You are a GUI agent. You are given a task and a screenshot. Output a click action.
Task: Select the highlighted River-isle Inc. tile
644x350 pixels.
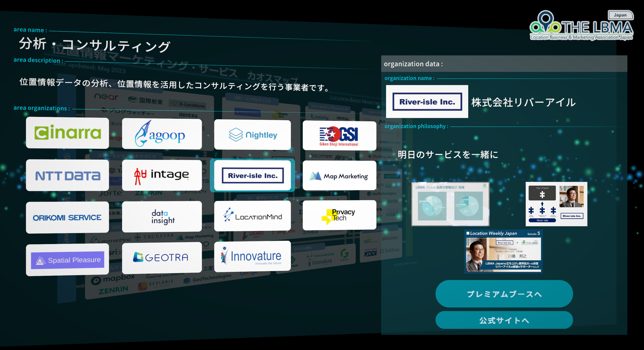[x=252, y=175]
